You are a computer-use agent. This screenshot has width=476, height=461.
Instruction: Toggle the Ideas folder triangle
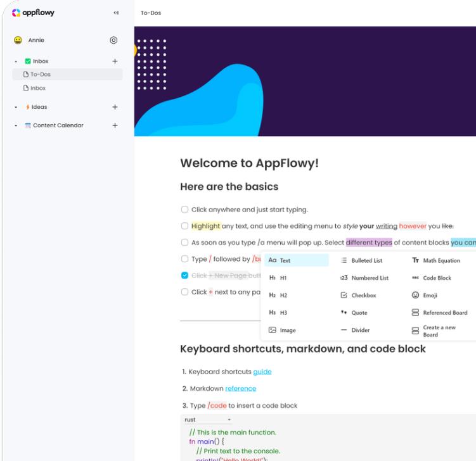[16, 108]
